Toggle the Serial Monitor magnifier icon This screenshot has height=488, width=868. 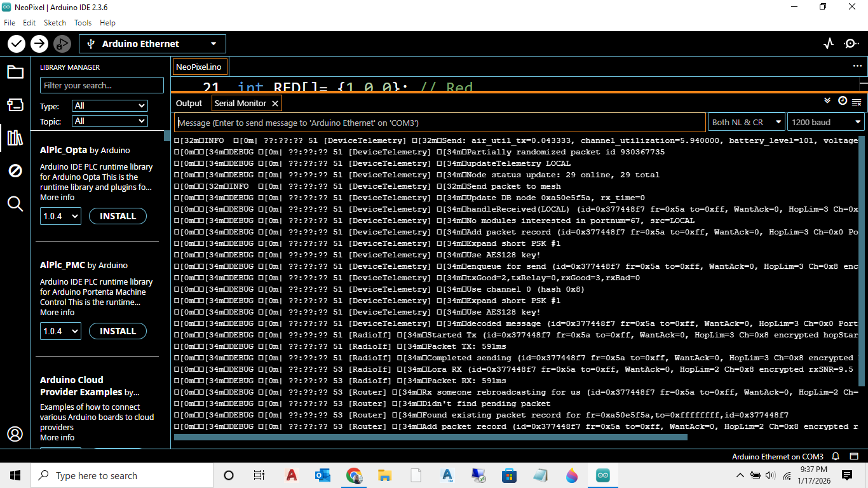(851, 44)
